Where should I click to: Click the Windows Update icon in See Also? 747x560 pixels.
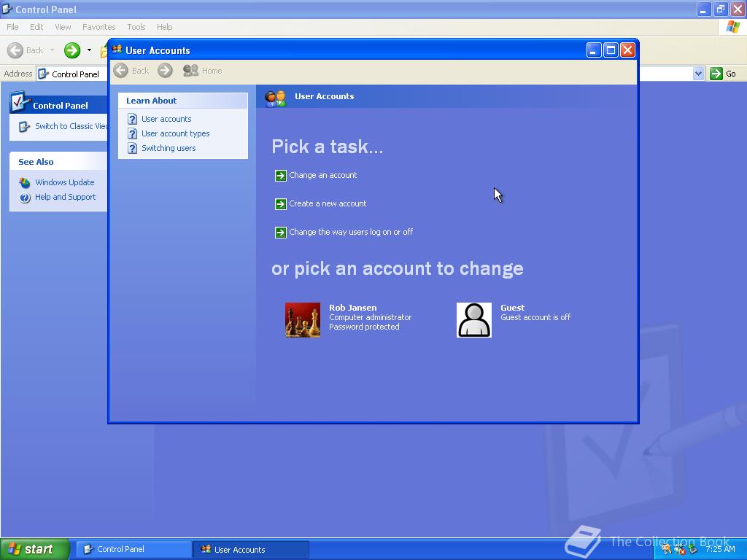(x=23, y=182)
